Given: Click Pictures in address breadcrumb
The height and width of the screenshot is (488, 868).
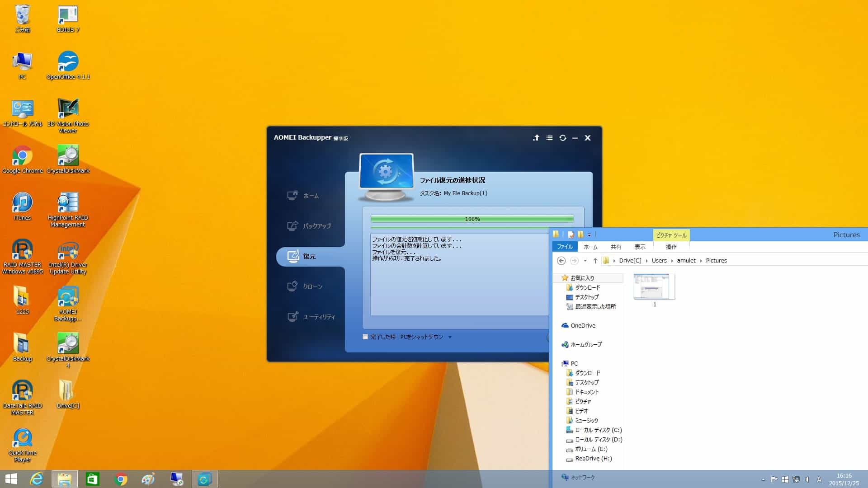Looking at the screenshot, I should [716, 261].
